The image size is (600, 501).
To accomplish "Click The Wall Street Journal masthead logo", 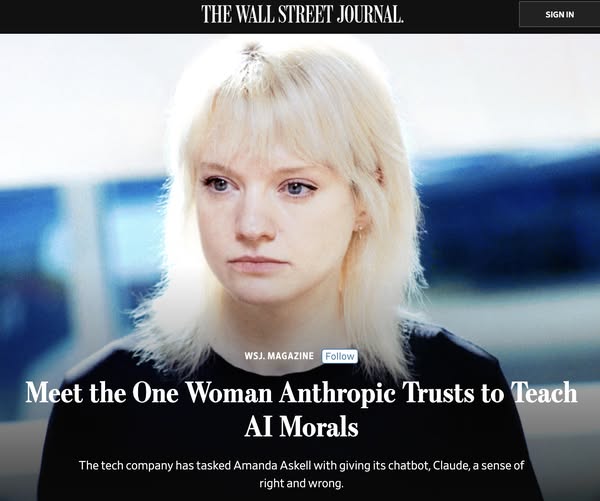I will click(x=302, y=15).
